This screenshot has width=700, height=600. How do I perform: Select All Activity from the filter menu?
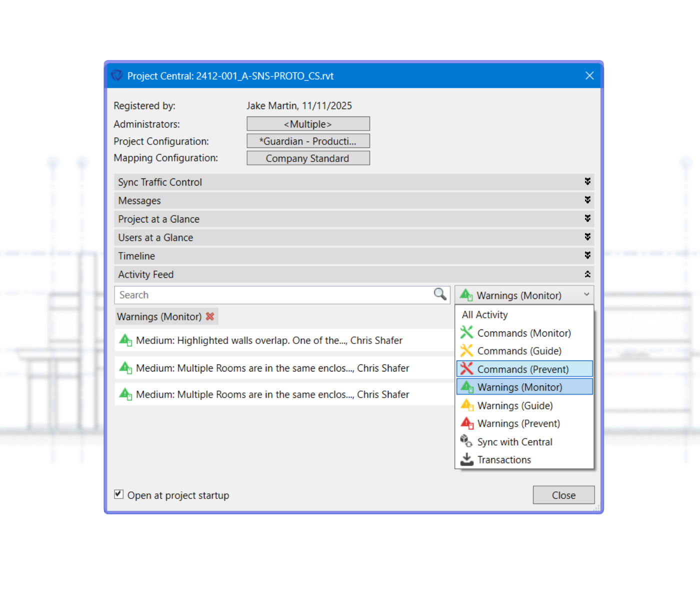[x=484, y=314]
